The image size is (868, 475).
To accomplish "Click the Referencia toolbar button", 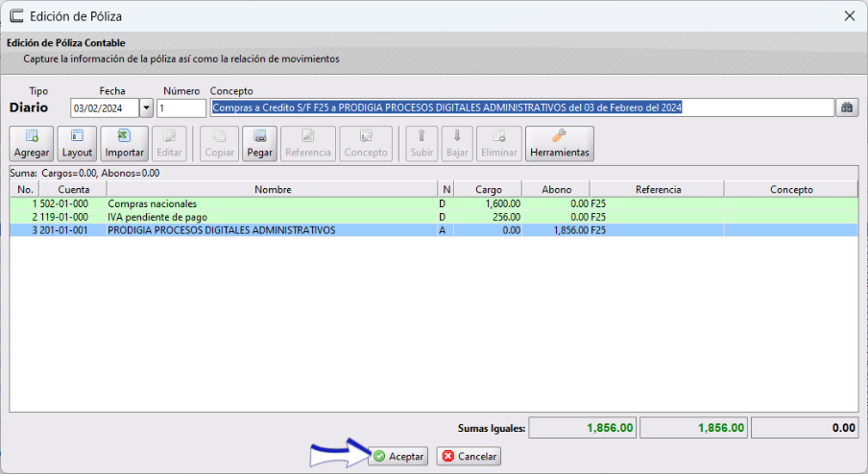I will (x=308, y=144).
